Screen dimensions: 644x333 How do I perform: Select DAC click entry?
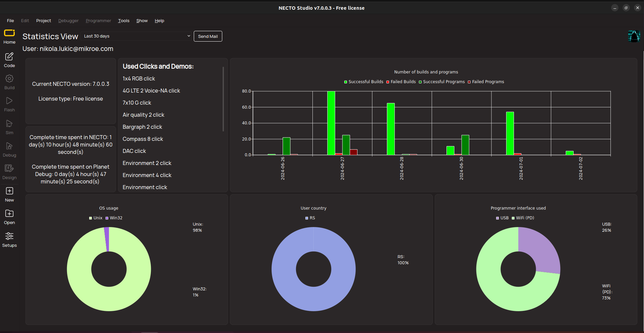[x=134, y=151]
